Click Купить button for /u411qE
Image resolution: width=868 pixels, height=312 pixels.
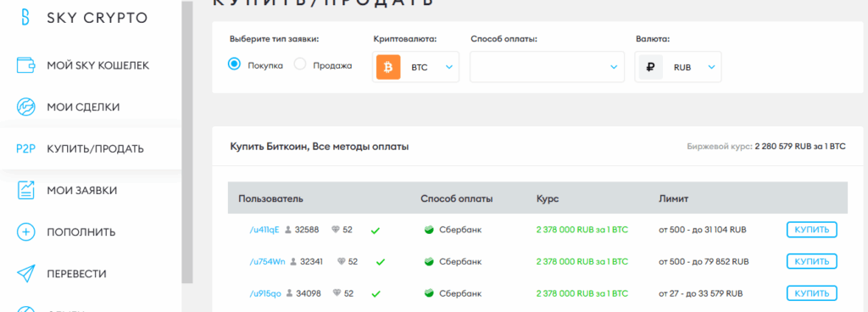pos(811,230)
